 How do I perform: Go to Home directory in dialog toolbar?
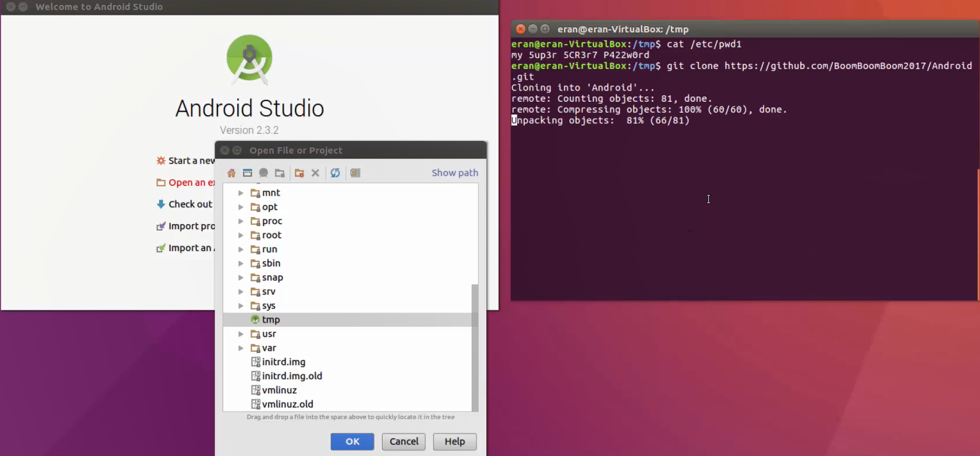tap(231, 173)
